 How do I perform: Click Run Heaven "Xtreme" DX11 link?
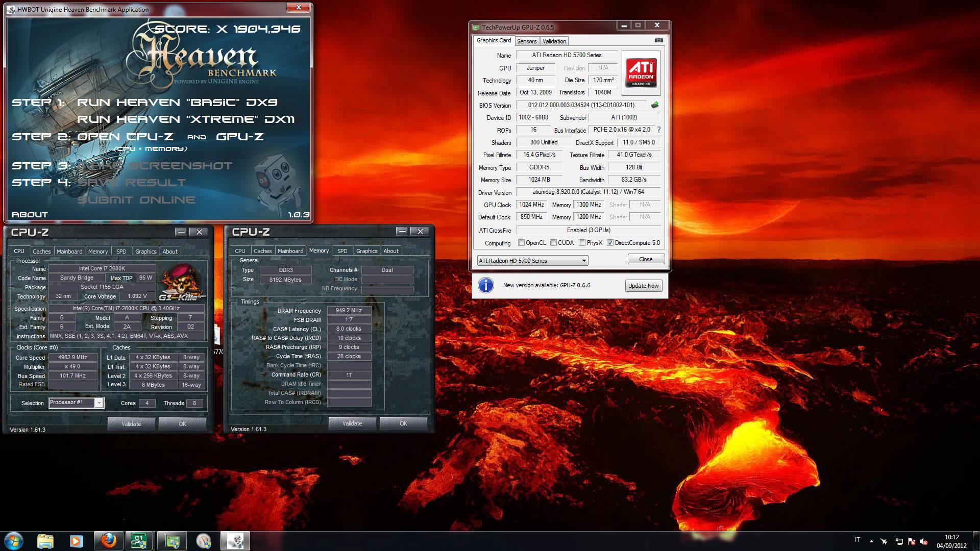point(186,119)
